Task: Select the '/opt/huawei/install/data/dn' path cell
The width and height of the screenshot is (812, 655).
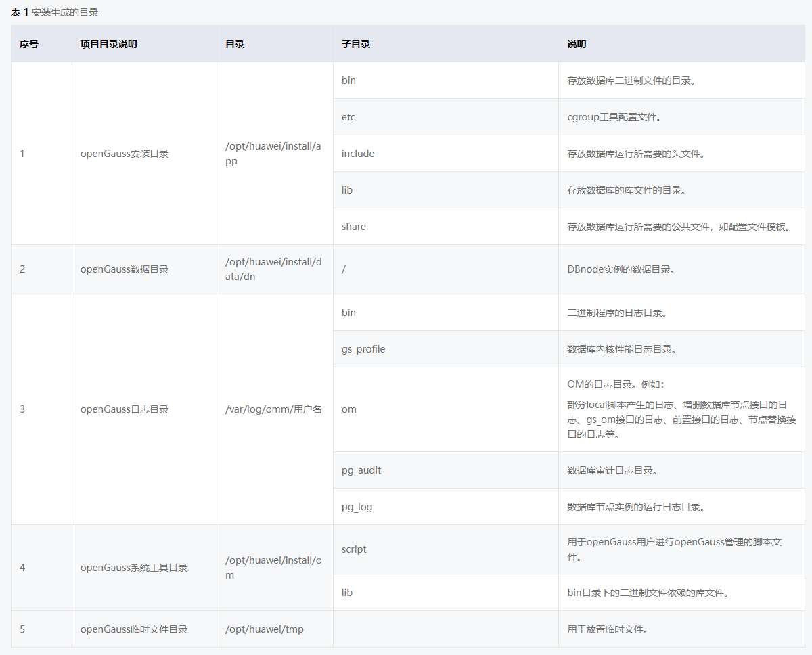Action: [x=273, y=269]
